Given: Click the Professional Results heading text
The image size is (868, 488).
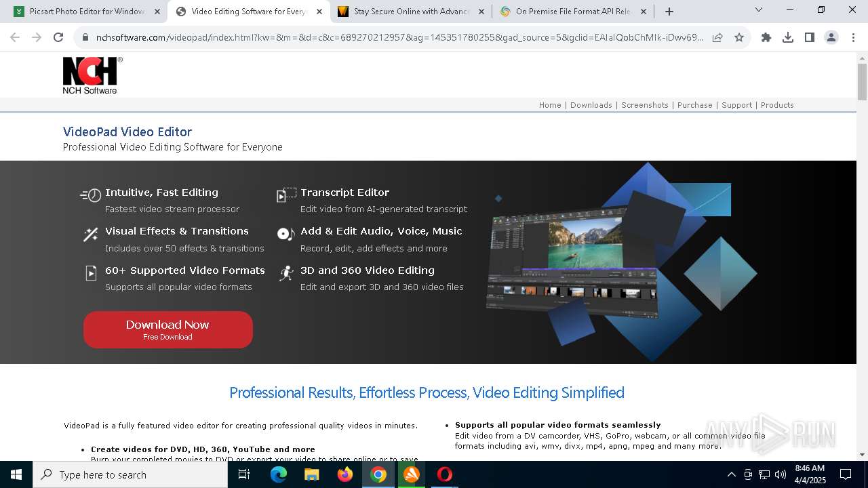Looking at the screenshot, I should tap(427, 393).
